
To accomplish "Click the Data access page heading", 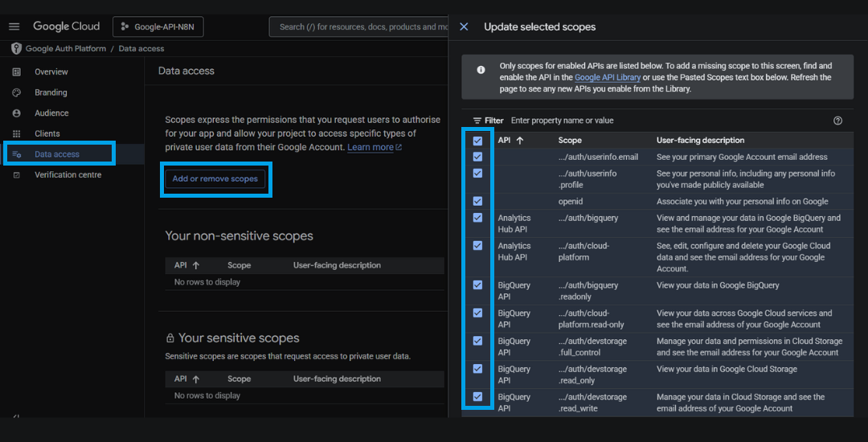I will (186, 71).
